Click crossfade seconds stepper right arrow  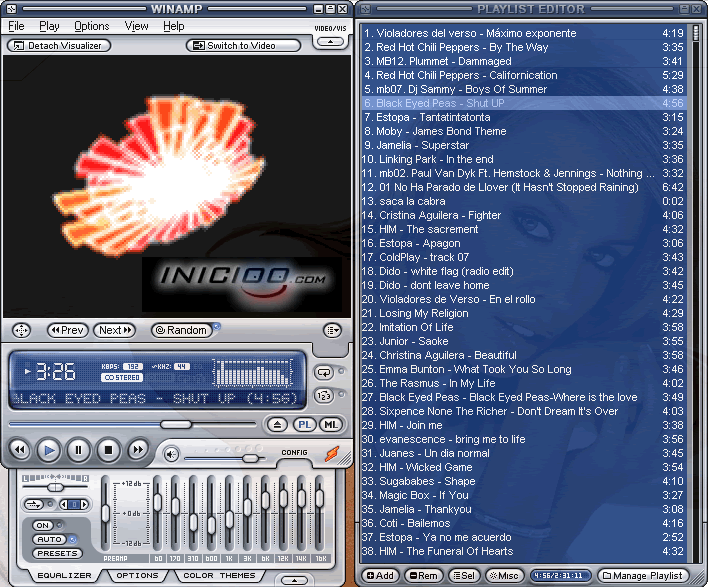84,504
